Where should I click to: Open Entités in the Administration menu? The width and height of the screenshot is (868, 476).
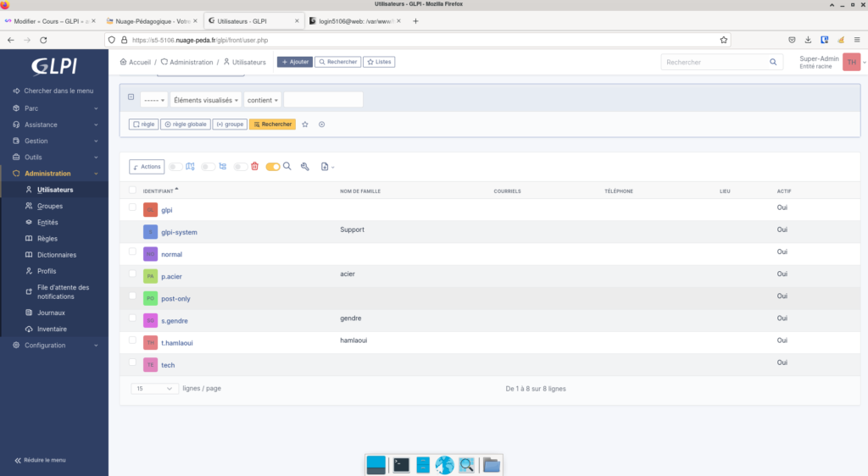click(x=47, y=222)
